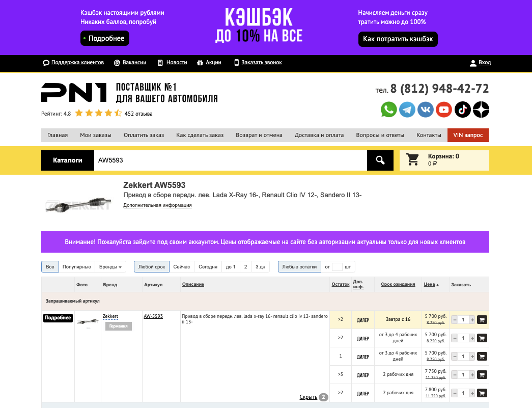
Task: Open the 'AW-5593' article link
Action: click(x=153, y=316)
